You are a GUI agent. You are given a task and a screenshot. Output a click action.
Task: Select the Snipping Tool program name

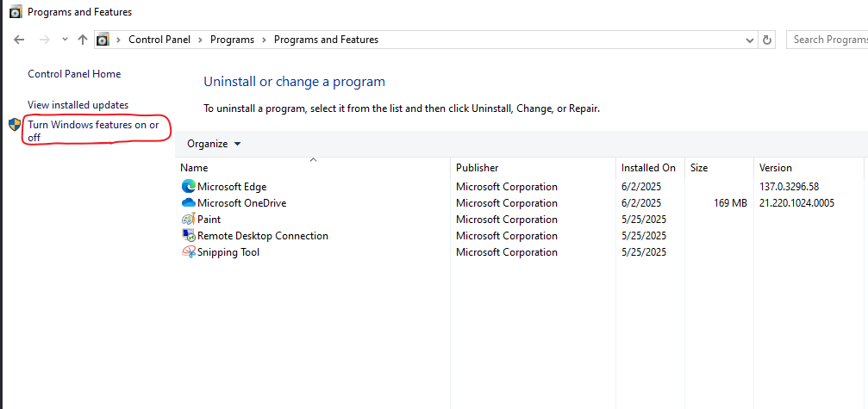coord(228,252)
